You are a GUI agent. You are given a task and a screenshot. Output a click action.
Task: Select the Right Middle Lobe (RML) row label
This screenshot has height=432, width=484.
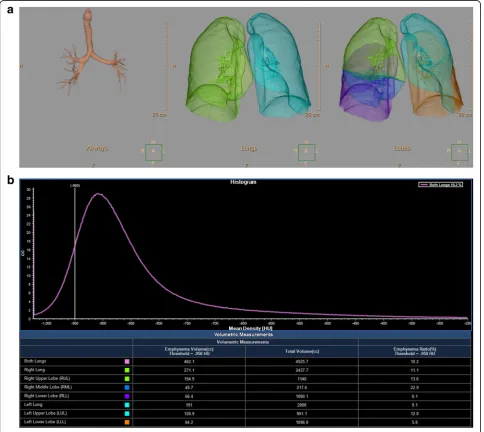[x=48, y=387]
